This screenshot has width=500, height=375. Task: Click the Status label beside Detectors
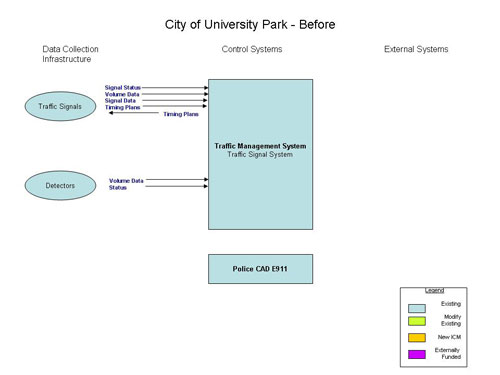click(x=118, y=188)
